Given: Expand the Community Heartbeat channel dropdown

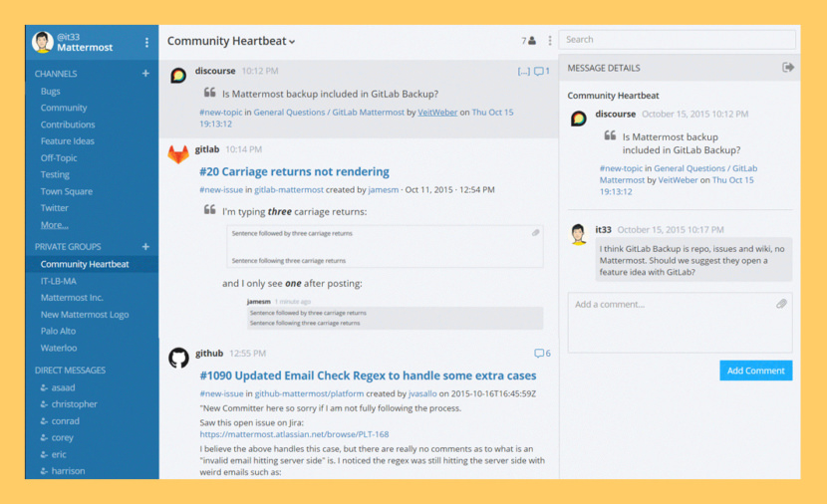Looking at the screenshot, I should point(231,41).
